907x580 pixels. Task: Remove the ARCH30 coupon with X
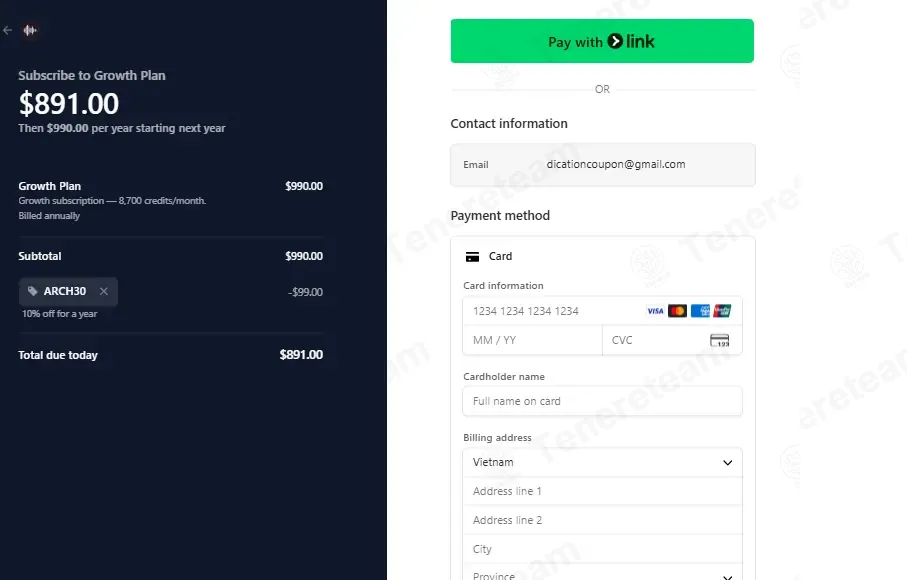[x=104, y=291]
